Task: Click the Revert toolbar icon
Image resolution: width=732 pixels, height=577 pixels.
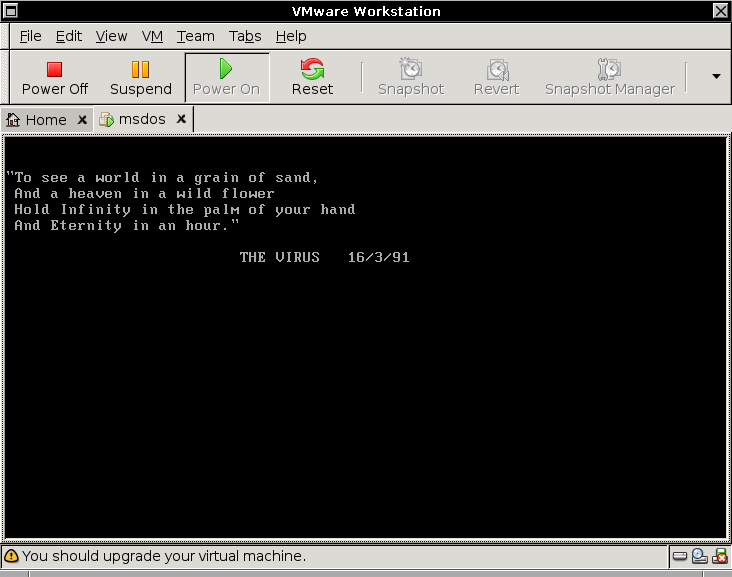Action: [x=497, y=70]
